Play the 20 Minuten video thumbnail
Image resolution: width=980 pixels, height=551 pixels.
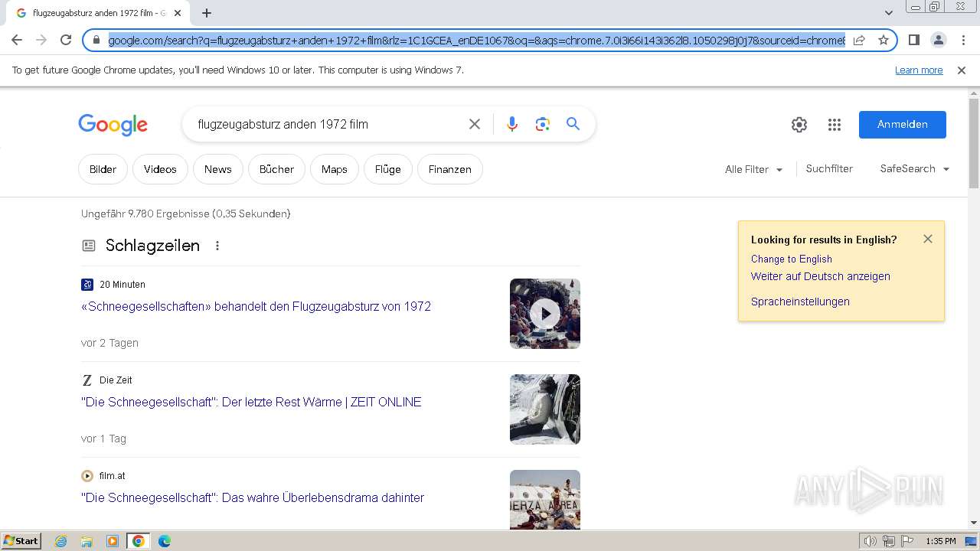(x=545, y=314)
